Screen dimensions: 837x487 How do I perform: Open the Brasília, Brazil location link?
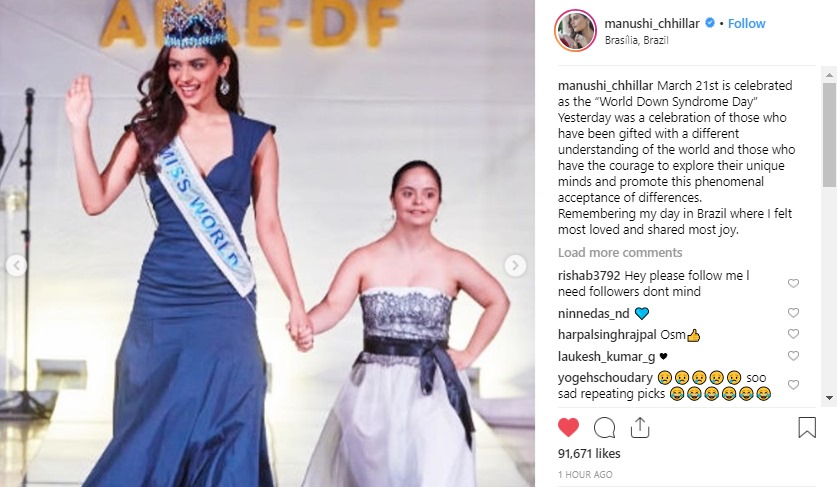pos(636,40)
